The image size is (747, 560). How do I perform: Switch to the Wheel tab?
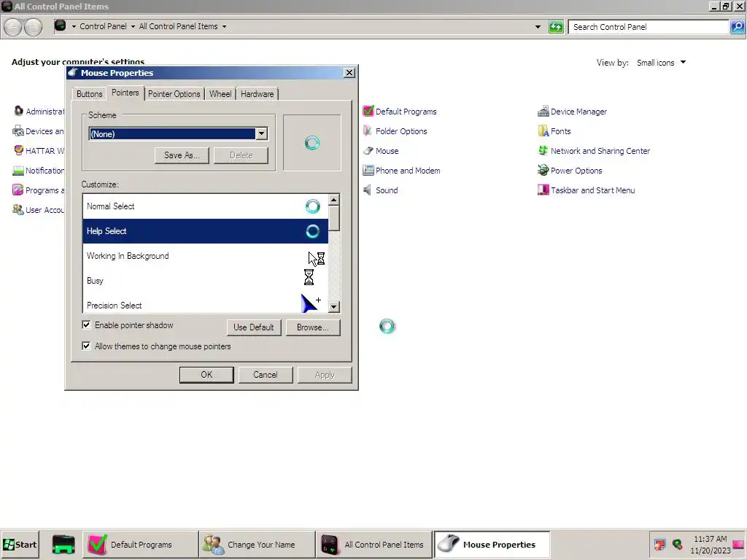[x=220, y=94]
